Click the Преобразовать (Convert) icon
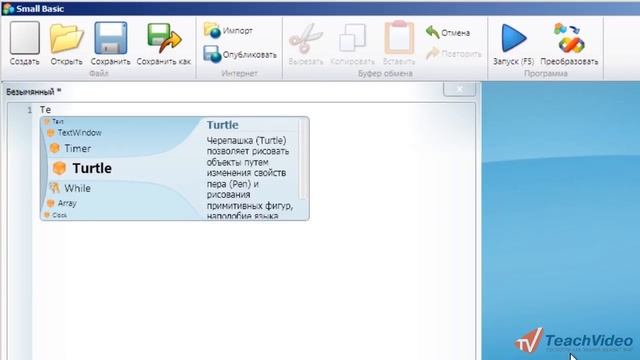Image resolution: width=640 pixels, height=360 pixels. [569, 38]
